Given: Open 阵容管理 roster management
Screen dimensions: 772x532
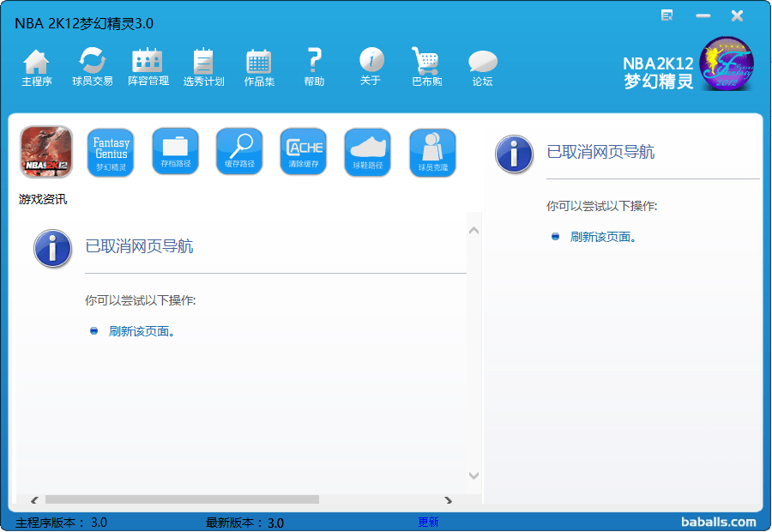Looking at the screenshot, I should coord(148,67).
